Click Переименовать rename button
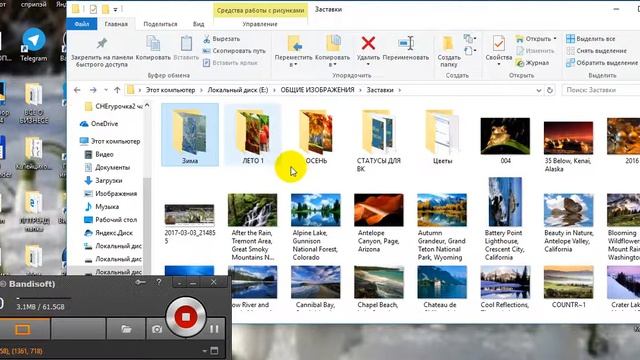The image size is (640, 360). coord(406,48)
